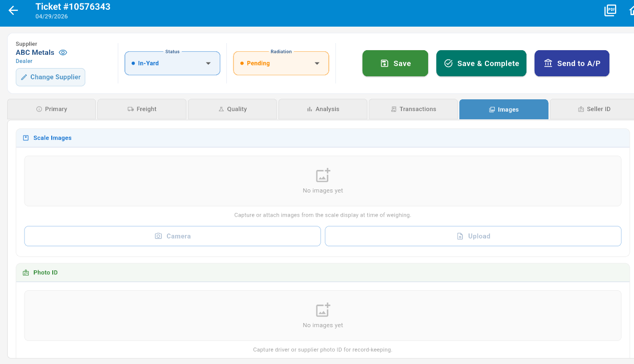Click Save & Complete
The width and height of the screenshot is (634, 364).
[x=481, y=63]
